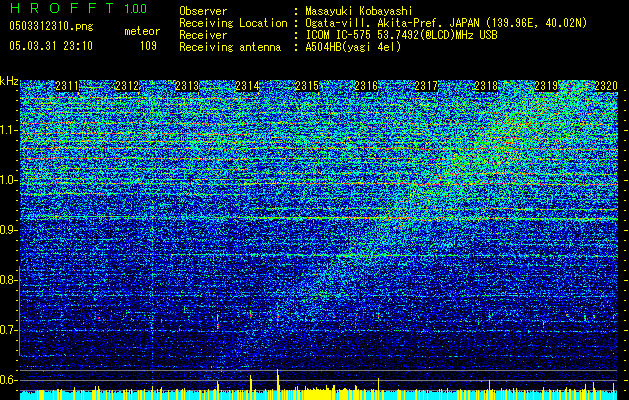The height and width of the screenshot is (400, 629).
Task: Click the 2314 time marker
Action: coord(247,86)
